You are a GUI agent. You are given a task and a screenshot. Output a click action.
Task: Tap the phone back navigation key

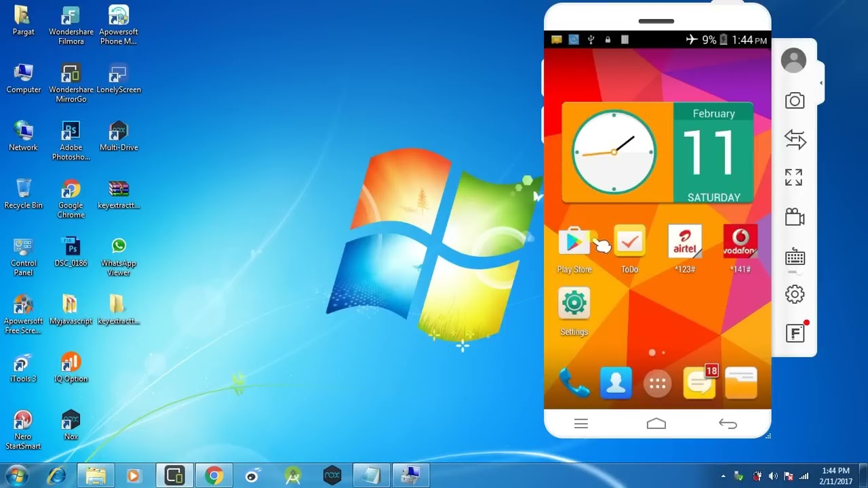[x=728, y=424]
